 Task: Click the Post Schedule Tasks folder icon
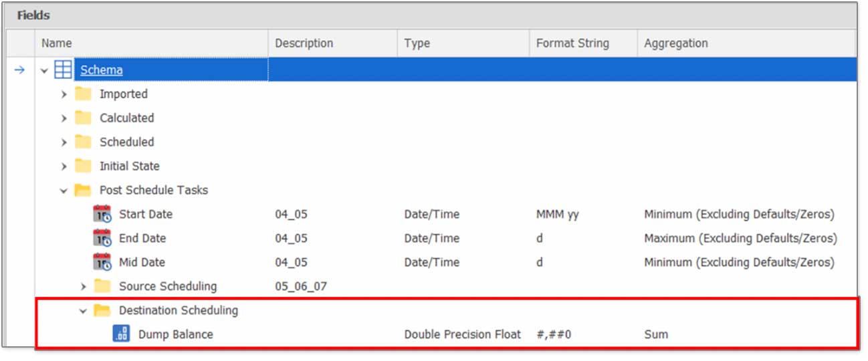click(83, 191)
